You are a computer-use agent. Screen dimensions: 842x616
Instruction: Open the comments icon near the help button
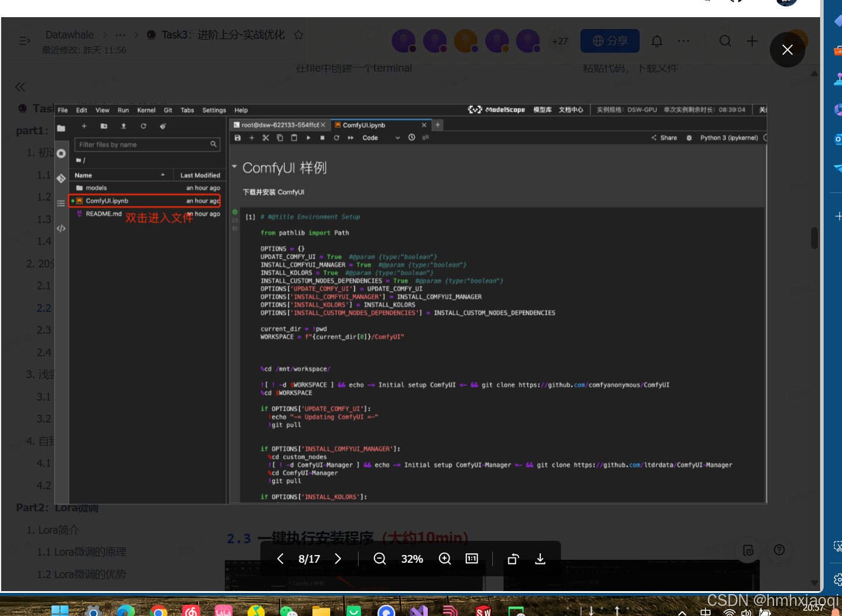748,550
